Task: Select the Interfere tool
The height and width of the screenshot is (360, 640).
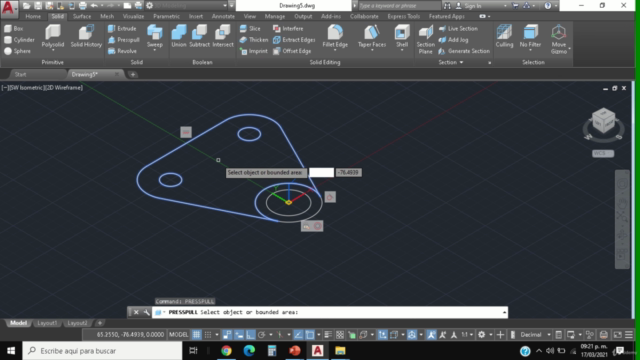Action: (288, 29)
